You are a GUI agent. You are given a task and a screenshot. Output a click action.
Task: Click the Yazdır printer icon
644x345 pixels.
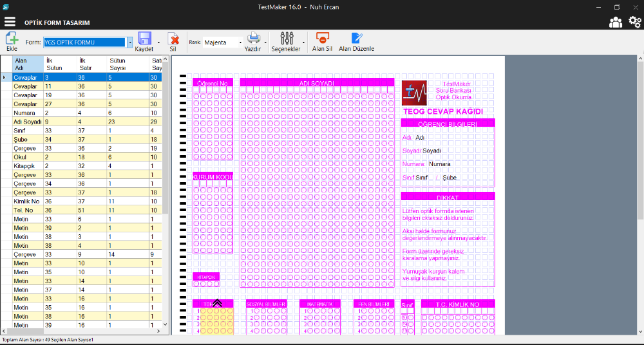click(254, 38)
